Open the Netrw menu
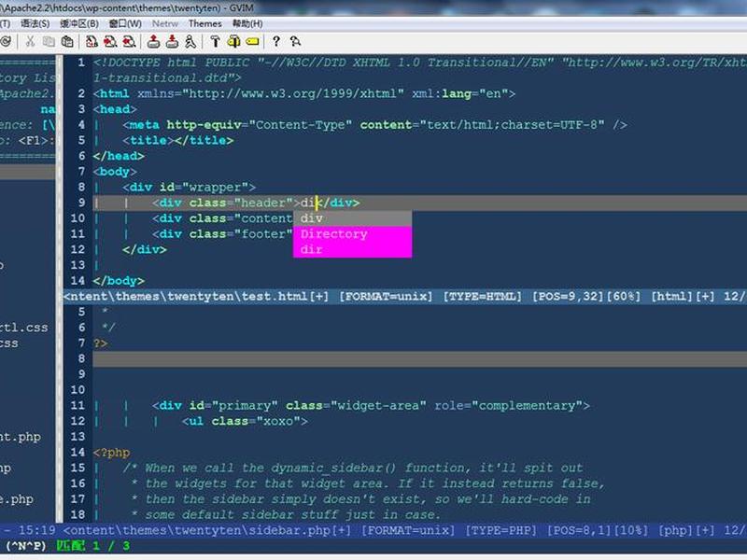747x560 pixels. (165, 23)
